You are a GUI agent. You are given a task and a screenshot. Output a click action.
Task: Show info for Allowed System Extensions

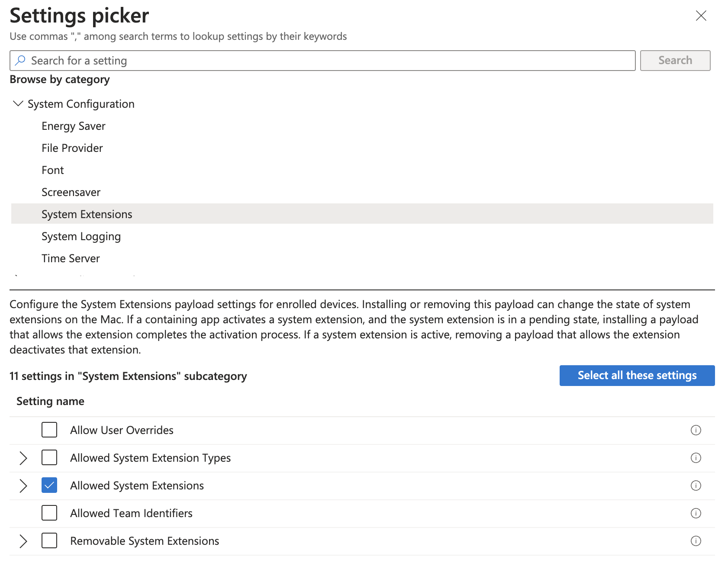(696, 486)
